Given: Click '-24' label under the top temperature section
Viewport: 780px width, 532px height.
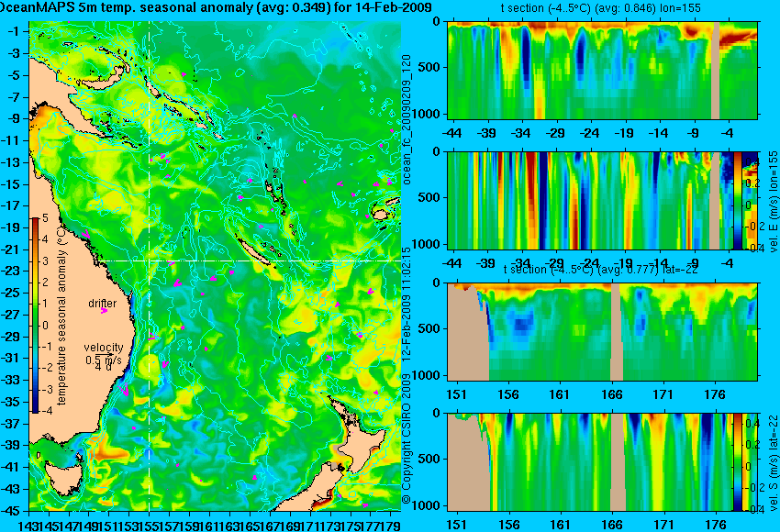Looking at the screenshot, I should [x=590, y=133].
